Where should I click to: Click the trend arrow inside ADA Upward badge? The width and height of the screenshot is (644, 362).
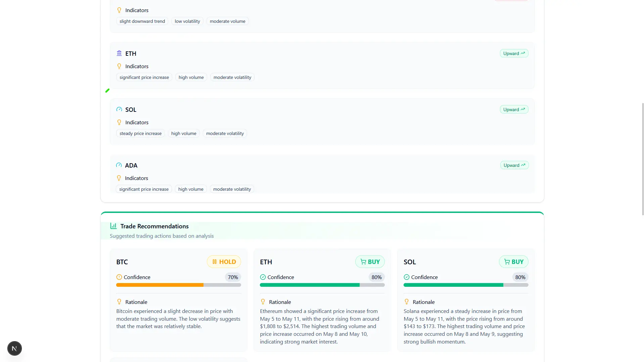coord(522,165)
